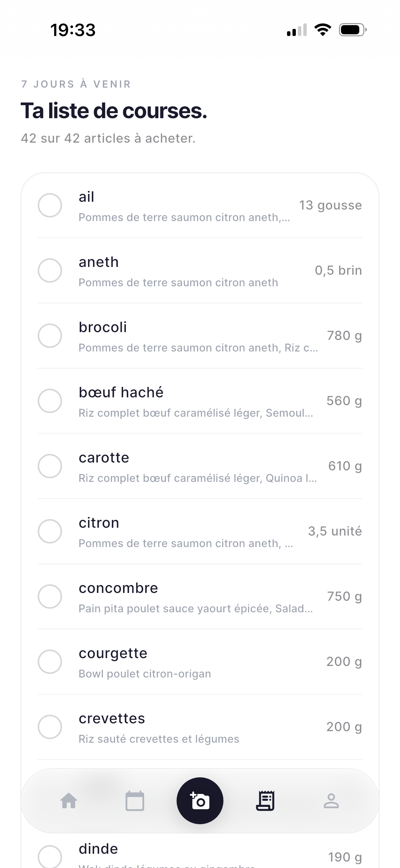Mark crevettes as purchased
The width and height of the screenshot is (400, 868).
tap(50, 727)
